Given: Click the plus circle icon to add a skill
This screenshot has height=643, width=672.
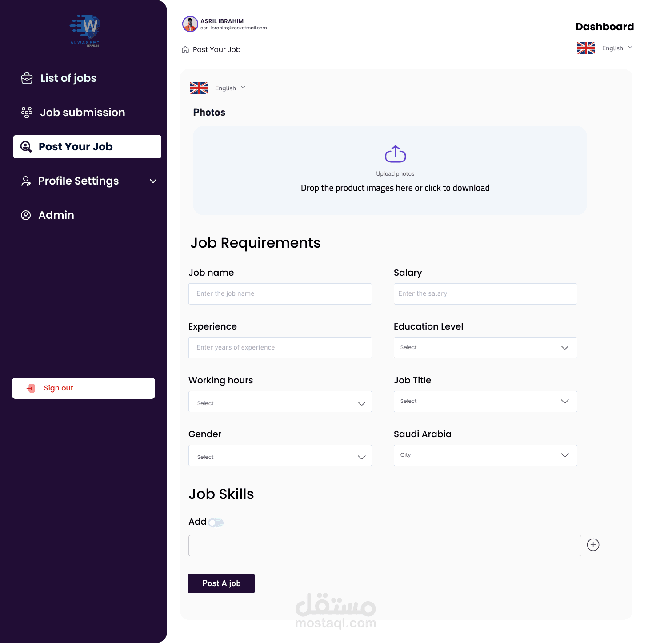Looking at the screenshot, I should [593, 545].
